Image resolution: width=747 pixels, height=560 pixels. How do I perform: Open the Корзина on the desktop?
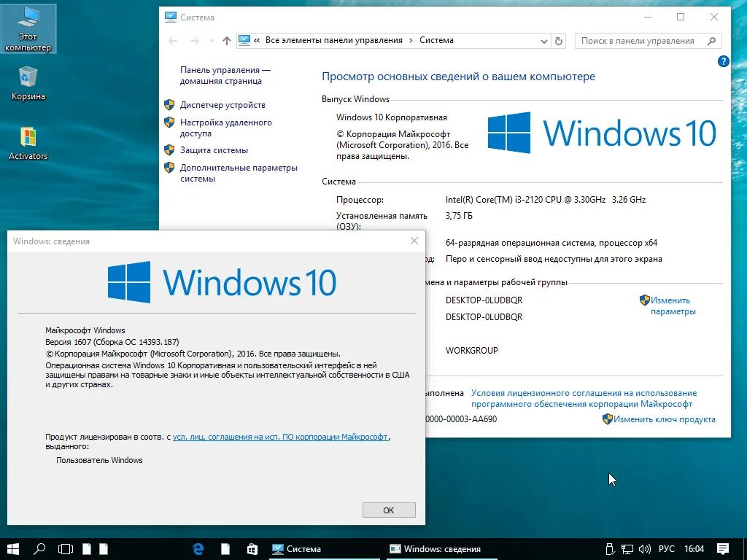[28, 80]
